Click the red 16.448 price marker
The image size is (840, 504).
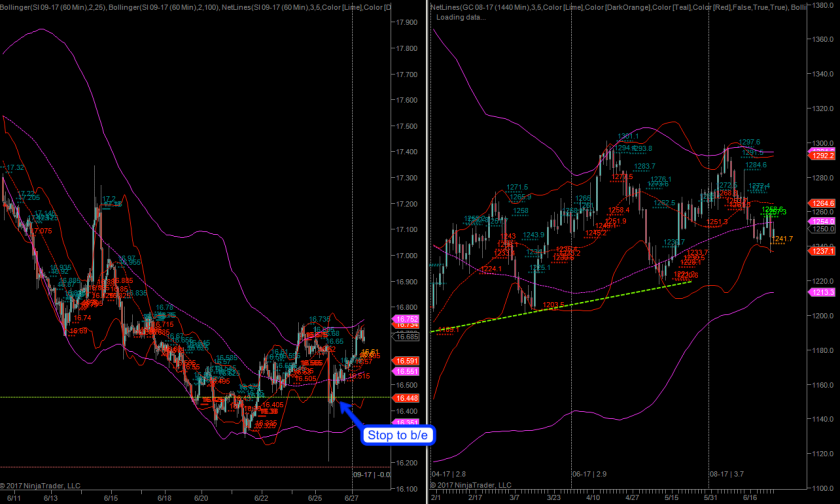[406, 398]
